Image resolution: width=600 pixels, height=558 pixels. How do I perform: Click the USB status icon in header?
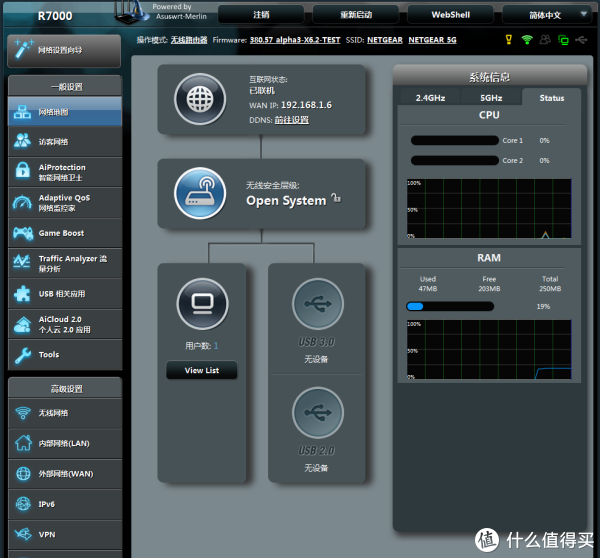pyautogui.click(x=581, y=39)
